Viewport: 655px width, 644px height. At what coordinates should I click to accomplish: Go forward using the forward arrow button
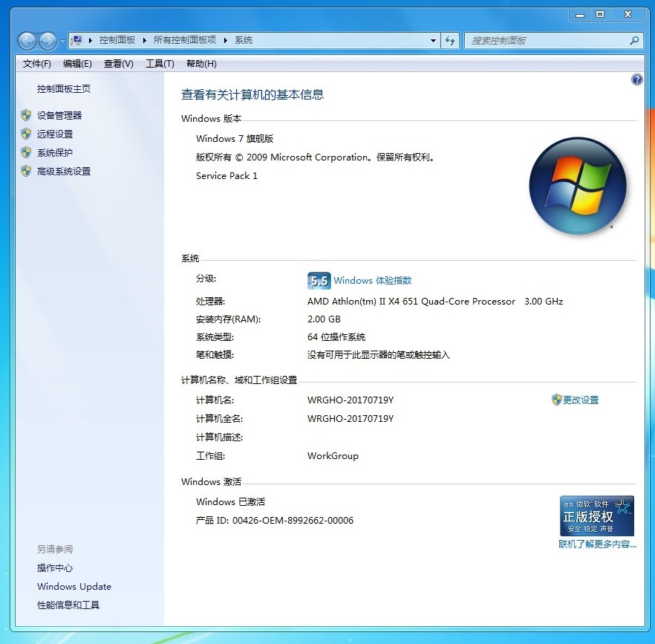click(48, 41)
